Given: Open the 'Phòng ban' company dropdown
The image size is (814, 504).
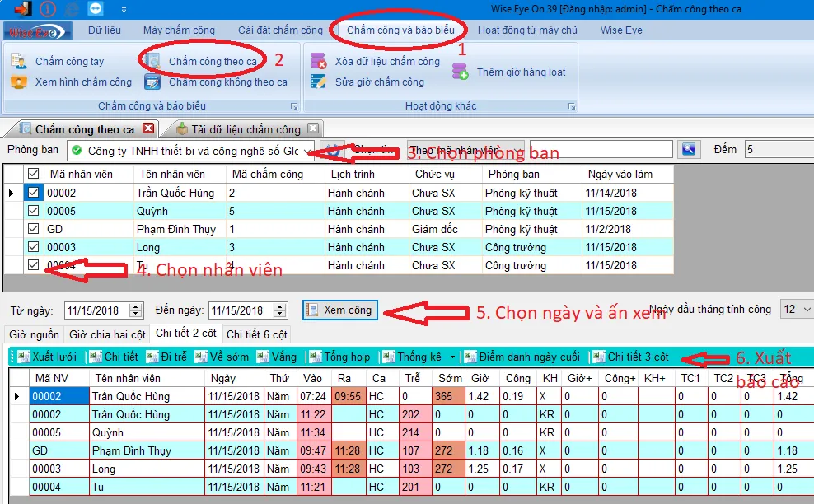Looking at the screenshot, I should point(306,151).
